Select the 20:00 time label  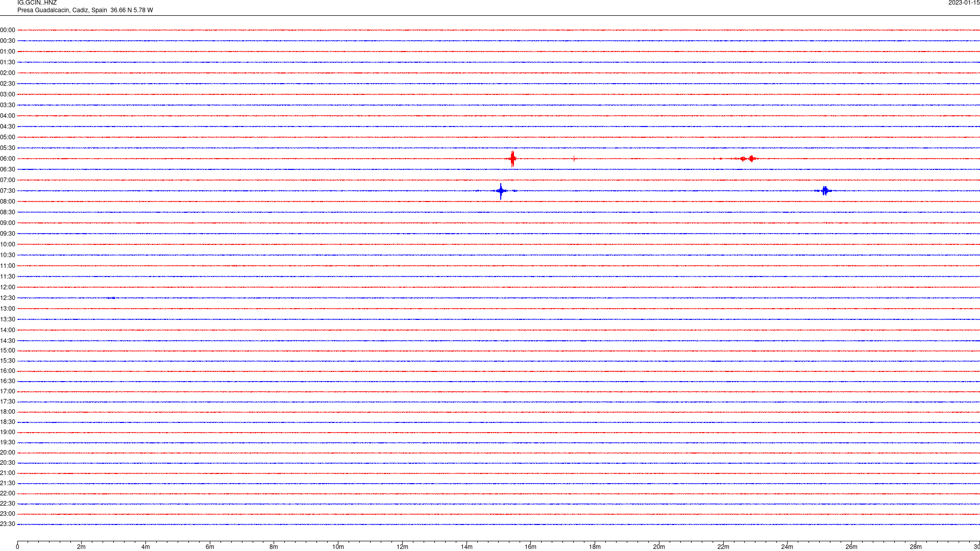[8, 453]
